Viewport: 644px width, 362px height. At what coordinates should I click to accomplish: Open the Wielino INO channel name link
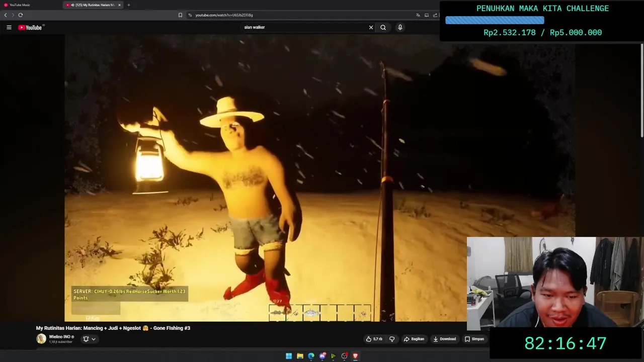(59, 337)
